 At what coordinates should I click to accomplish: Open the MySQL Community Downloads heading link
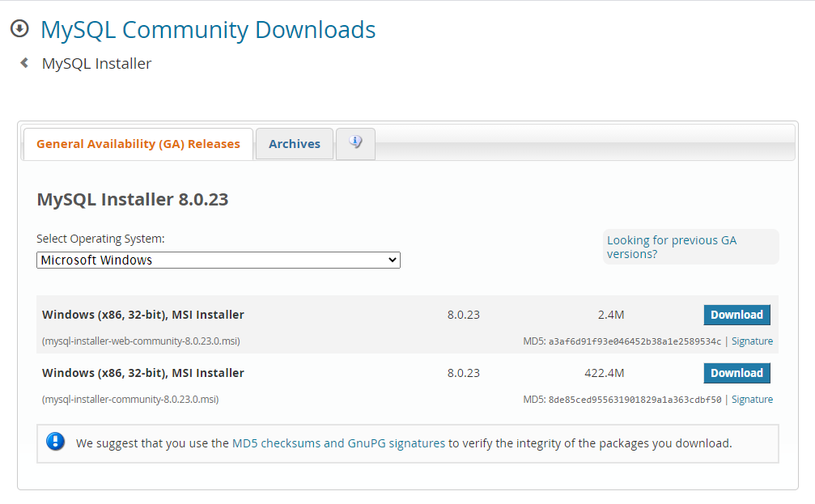pyautogui.click(x=208, y=30)
